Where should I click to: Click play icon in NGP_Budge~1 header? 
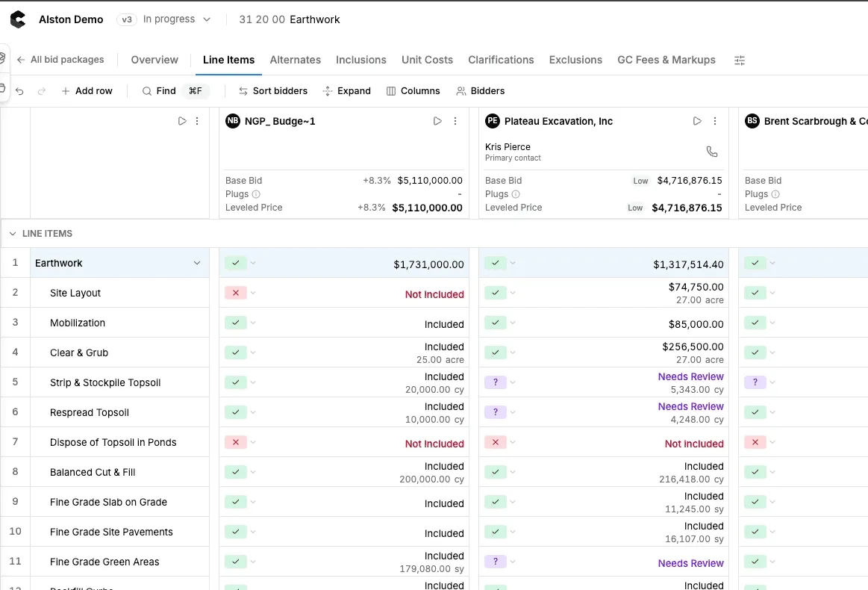pyautogui.click(x=437, y=121)
